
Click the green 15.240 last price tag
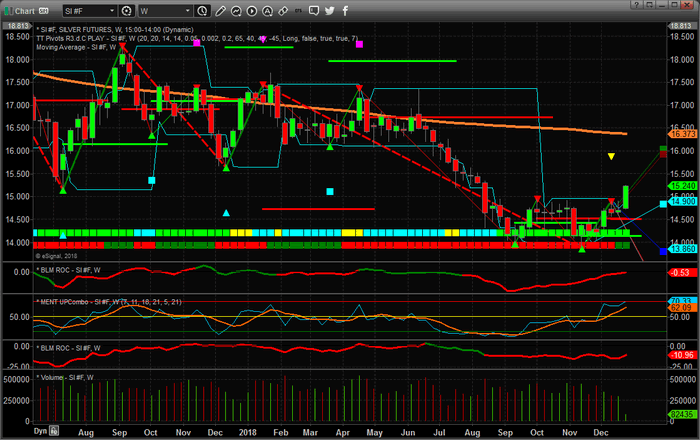coord(682,186)
